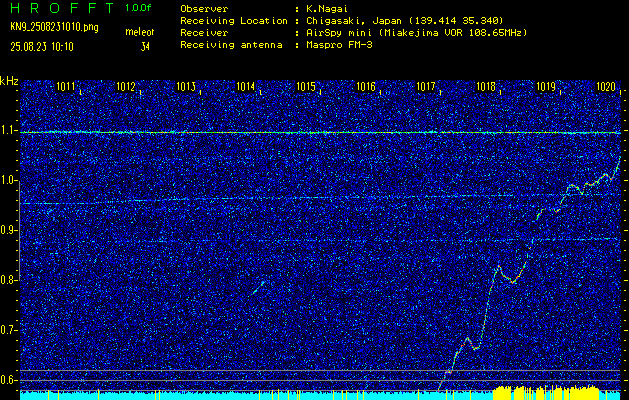The width and height of the screenshot is (629, 400).
Task: Click time marker 1016
Action: pyautogui.click(x=366, y=86)
